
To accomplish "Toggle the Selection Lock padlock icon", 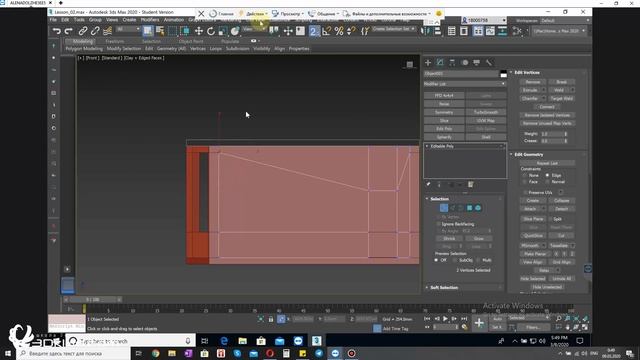I will (271, 319).
